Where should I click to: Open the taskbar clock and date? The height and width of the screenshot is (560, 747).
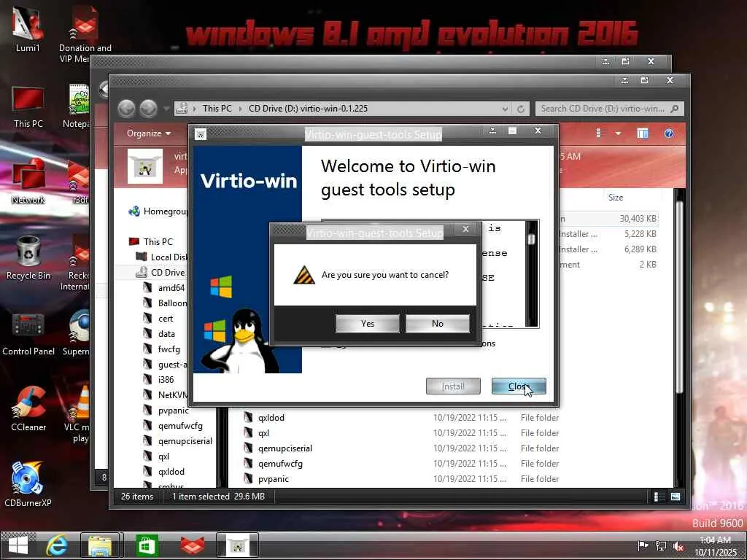[x=716, y=546]
